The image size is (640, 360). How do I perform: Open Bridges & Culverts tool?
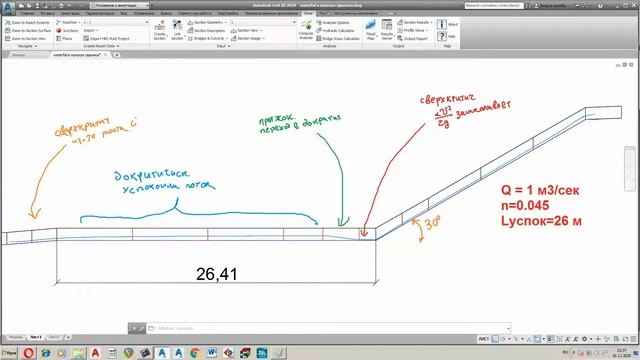pyautogui.click(x=208, y=38)
